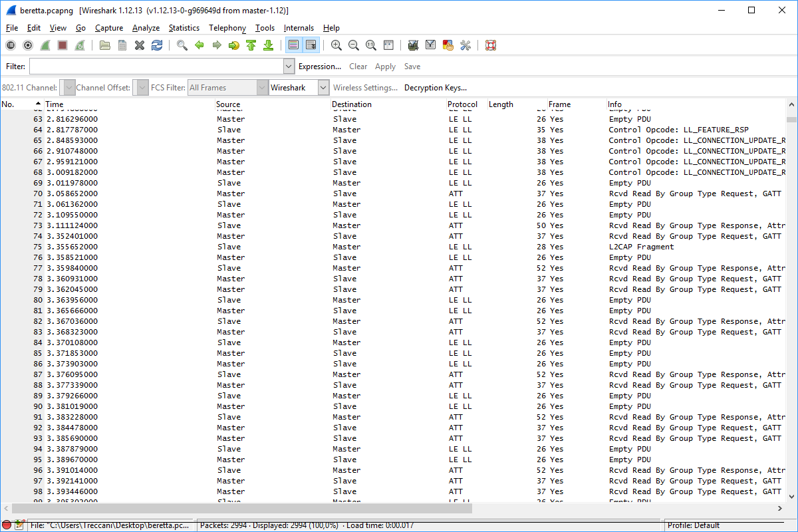Screen dimensions: 798x532
Task: Toggle auto scroll in live capture
Action: [x=311, y=45]
